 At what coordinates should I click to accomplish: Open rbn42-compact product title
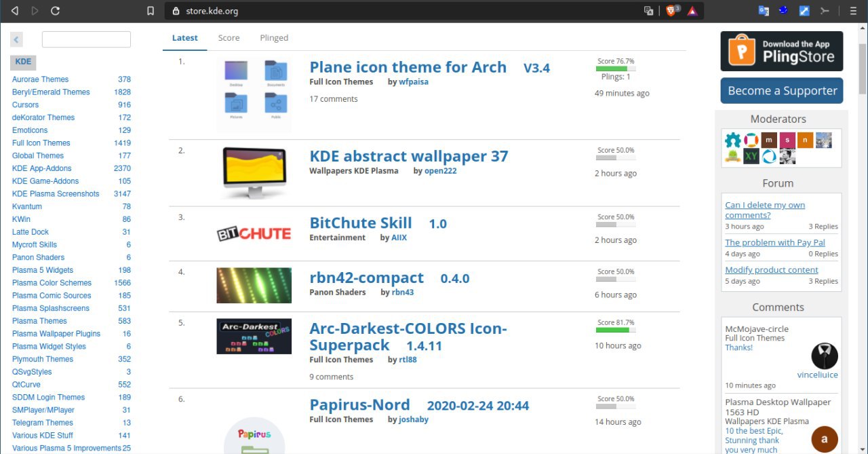click(366, 278)
